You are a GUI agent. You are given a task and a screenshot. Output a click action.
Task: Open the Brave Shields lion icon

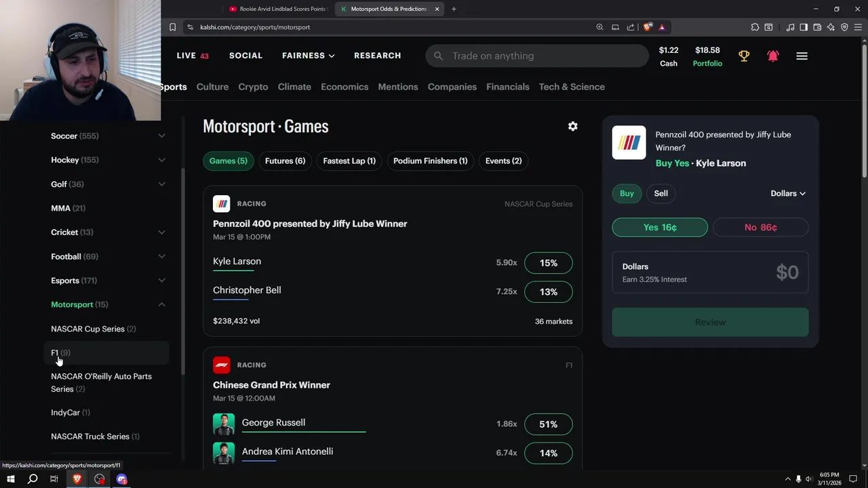(648, 27)
